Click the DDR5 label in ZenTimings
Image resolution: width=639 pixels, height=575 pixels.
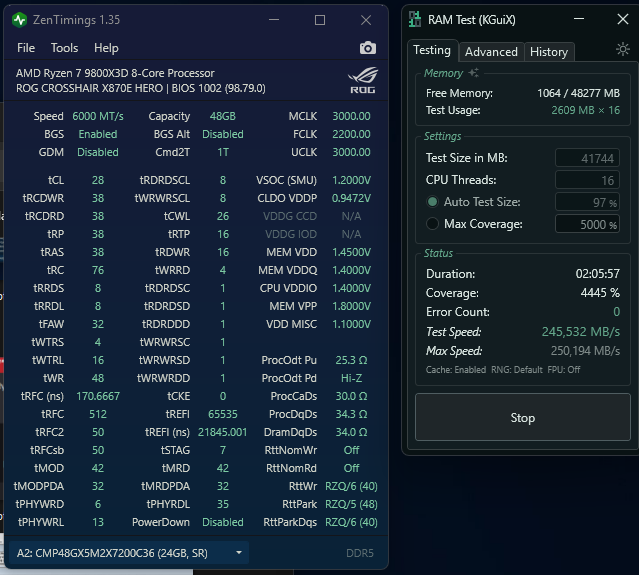coord(359,553)
